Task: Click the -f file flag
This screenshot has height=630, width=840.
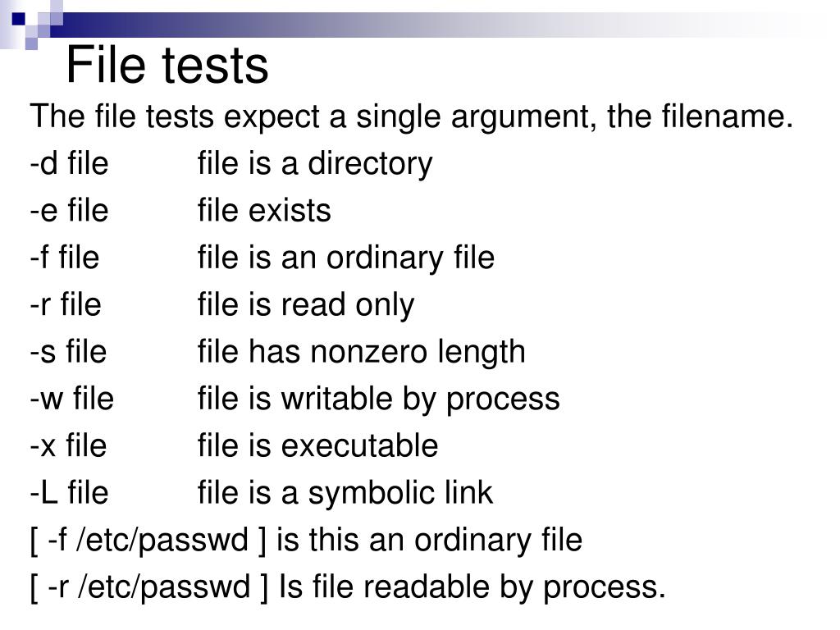Action: tap(65, 258)
